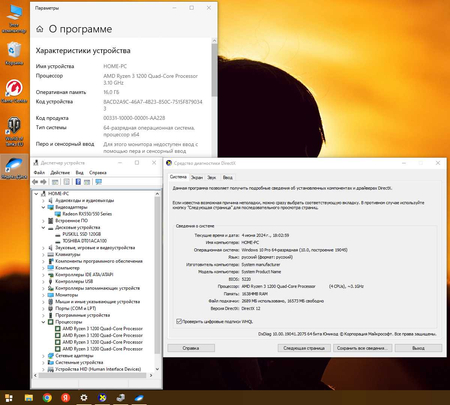Image resolution: width=450 pixels, height=405 pixels.
Task: Click the monitor scan icon in Device Manager toolbar
Action: [98, 182]
